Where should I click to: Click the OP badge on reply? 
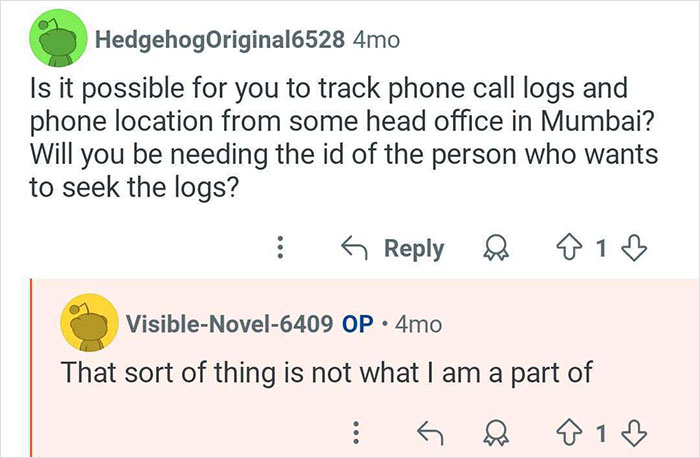pyautogui.click(x=358, y=324)
